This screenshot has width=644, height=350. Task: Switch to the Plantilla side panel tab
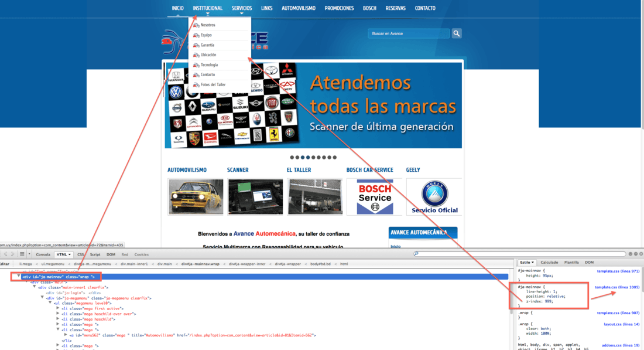point(571,263)
